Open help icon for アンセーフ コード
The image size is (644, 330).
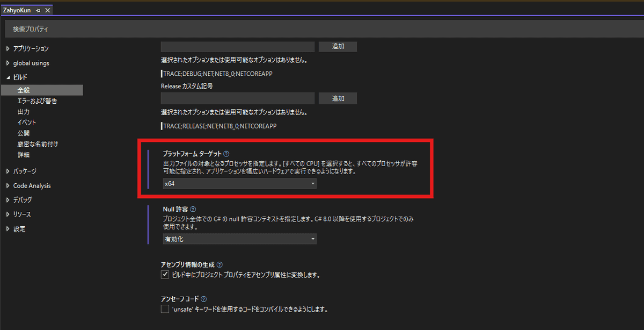point(204,299)
